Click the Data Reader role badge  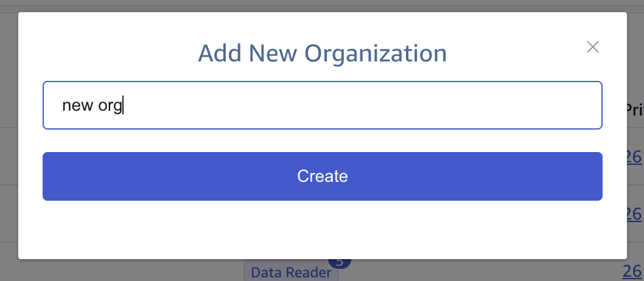tap(291, 272)
